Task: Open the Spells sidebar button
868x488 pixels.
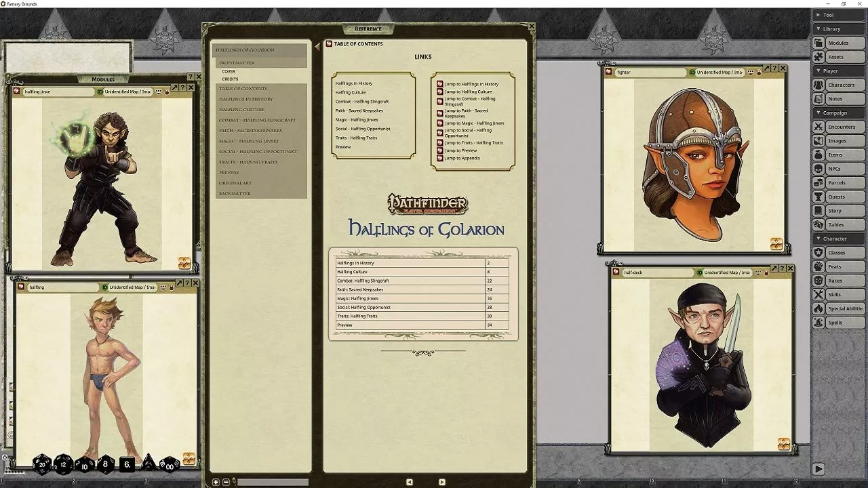Action: pyautogui.click(x=837, y=323)
